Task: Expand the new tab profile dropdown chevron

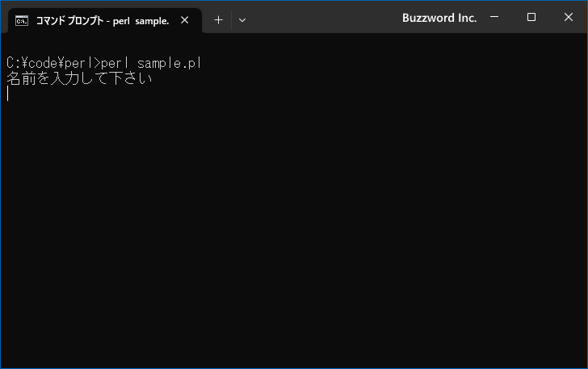Action: pos(242,20)
